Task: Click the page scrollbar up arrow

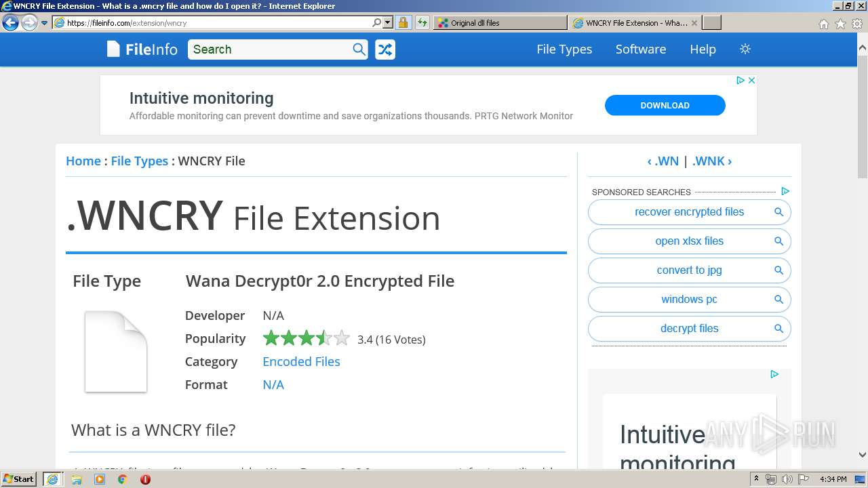Action: pyautogui.click(x=862, y=48)
